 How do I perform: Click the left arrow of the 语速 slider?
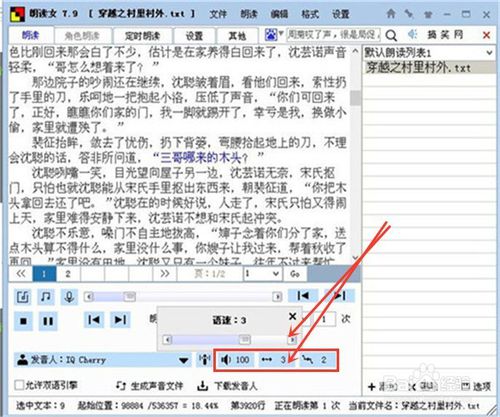[168, 340]
